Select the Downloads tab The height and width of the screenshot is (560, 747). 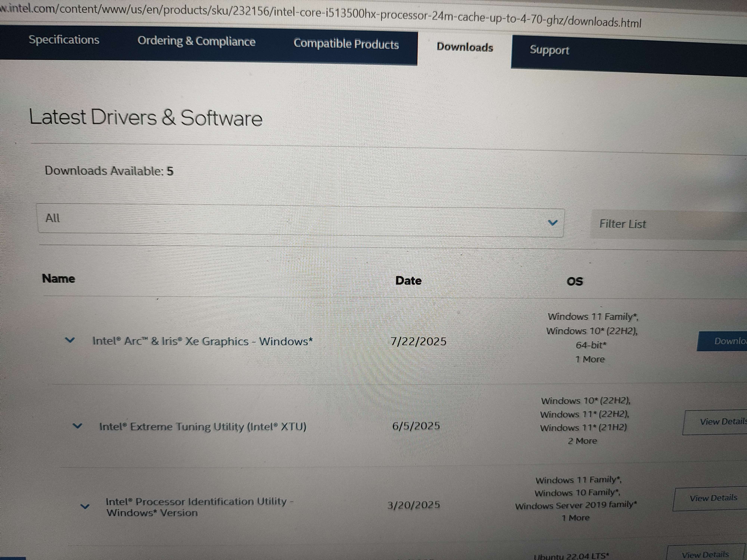pos(465,47)
